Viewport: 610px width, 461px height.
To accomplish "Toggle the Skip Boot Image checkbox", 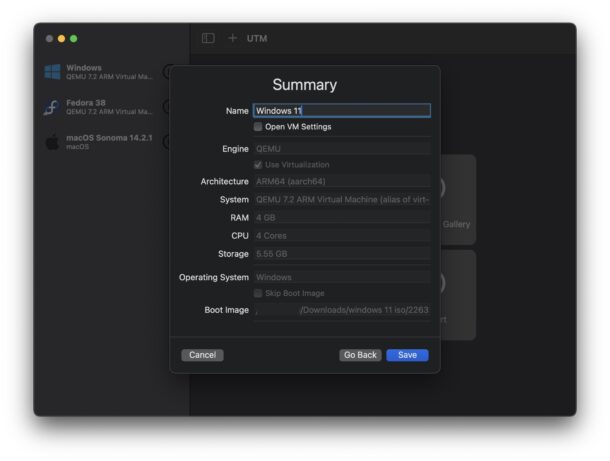I will pos(258,293).
